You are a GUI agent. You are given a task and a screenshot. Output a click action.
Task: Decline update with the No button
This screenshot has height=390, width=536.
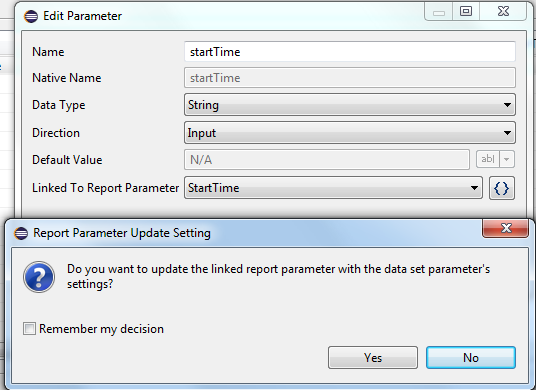471,358
